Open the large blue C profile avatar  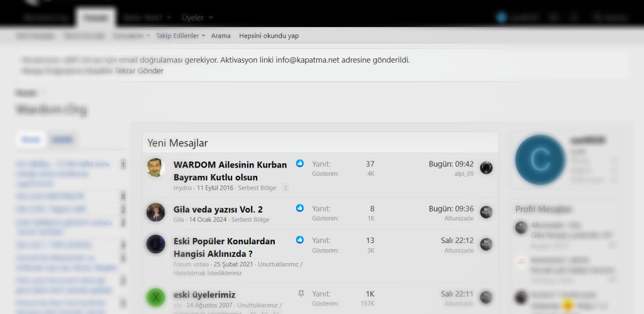coord(540,160)
